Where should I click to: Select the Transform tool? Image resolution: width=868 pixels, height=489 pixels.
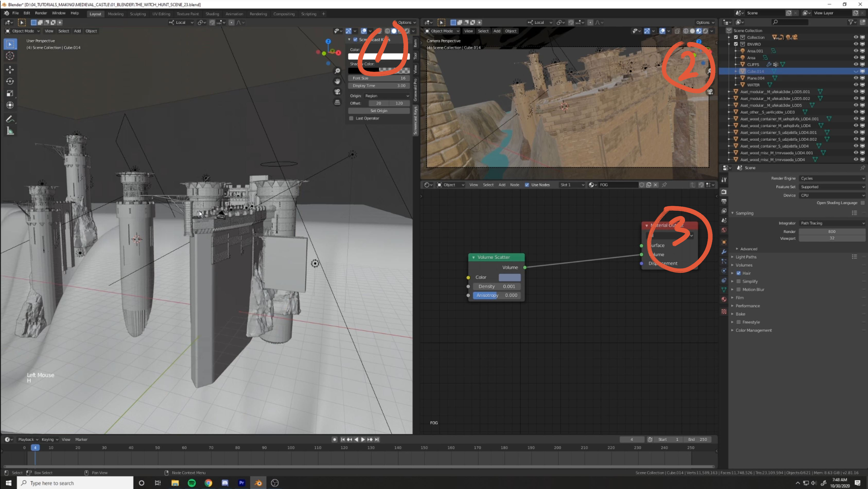pos(10,105)
